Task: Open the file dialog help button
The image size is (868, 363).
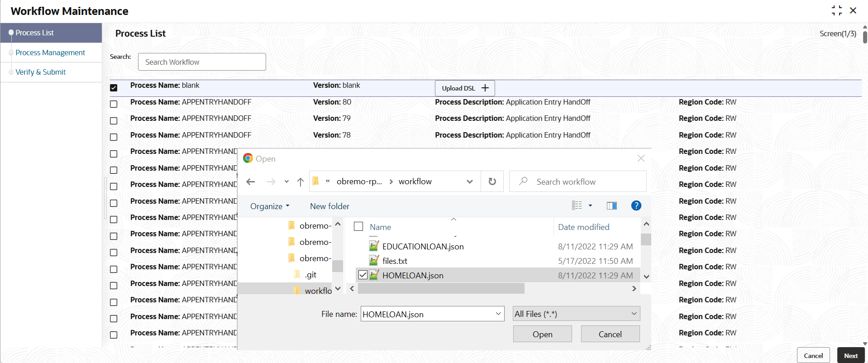Action: [x=636, y=205]
